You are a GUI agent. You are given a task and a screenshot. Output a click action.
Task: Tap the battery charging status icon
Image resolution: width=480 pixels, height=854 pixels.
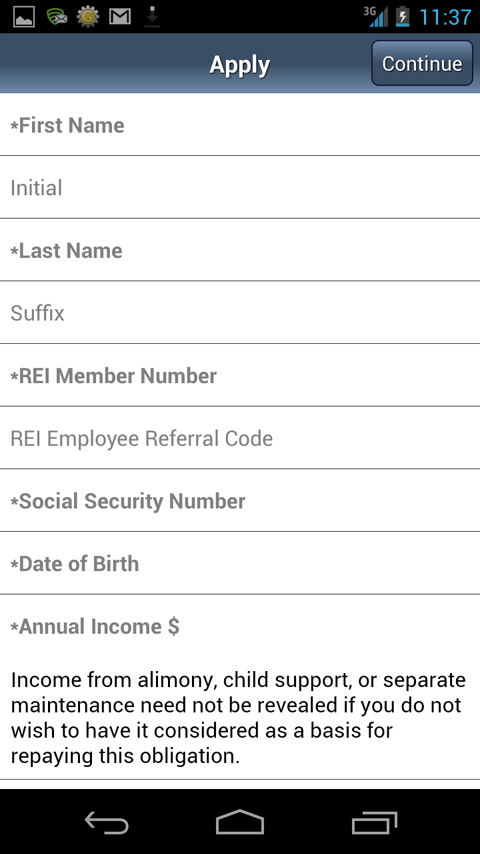point(402,16)
